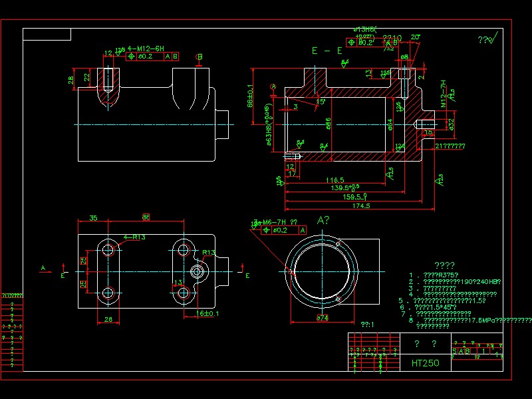Select the ø13H8 hole callout text
The image size is (532, 399).
coord(365,30)
